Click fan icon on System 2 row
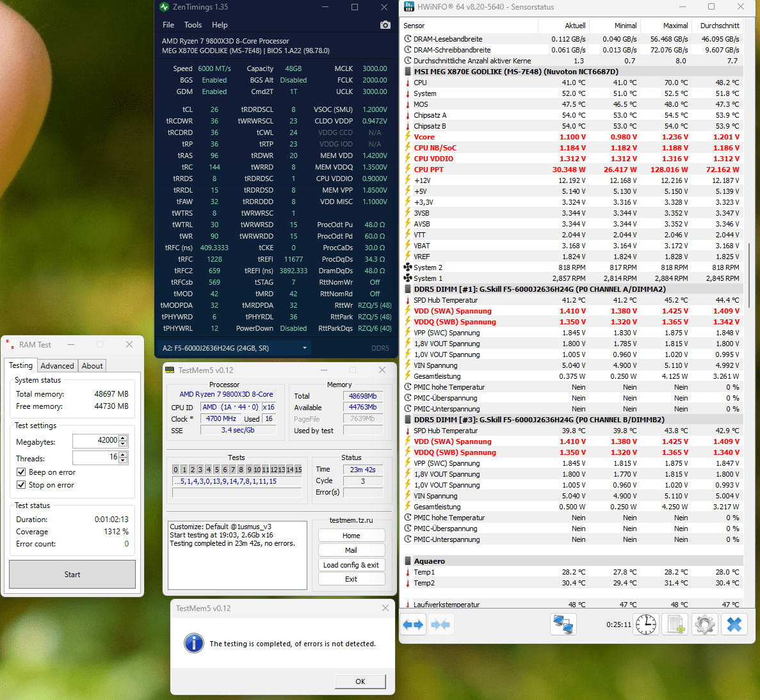Image resolution: width=760 pixels, height=700 pixels. (x=408, y=267)
